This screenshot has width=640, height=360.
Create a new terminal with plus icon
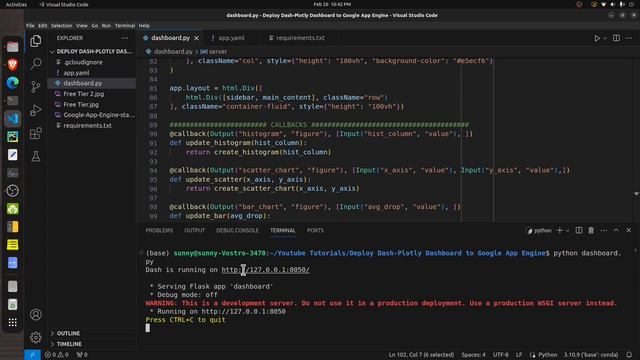click(560, 231)
